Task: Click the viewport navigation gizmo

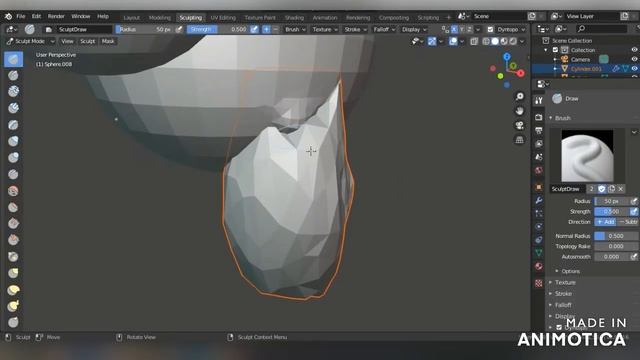Action: coord(507,70)
